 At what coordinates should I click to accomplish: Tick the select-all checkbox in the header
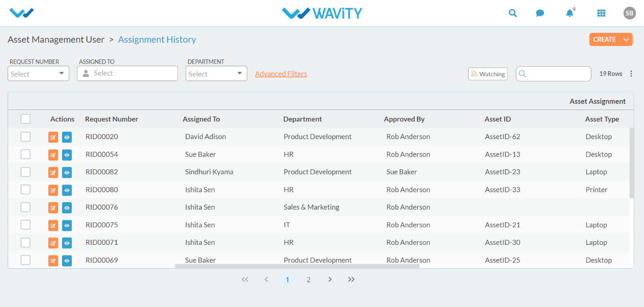(x=26, y=119)
